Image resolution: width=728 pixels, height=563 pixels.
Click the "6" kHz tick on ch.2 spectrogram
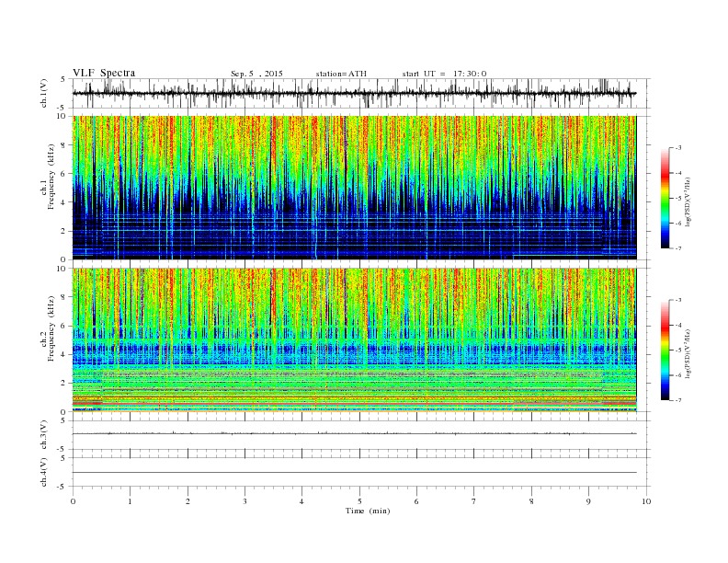65,326
